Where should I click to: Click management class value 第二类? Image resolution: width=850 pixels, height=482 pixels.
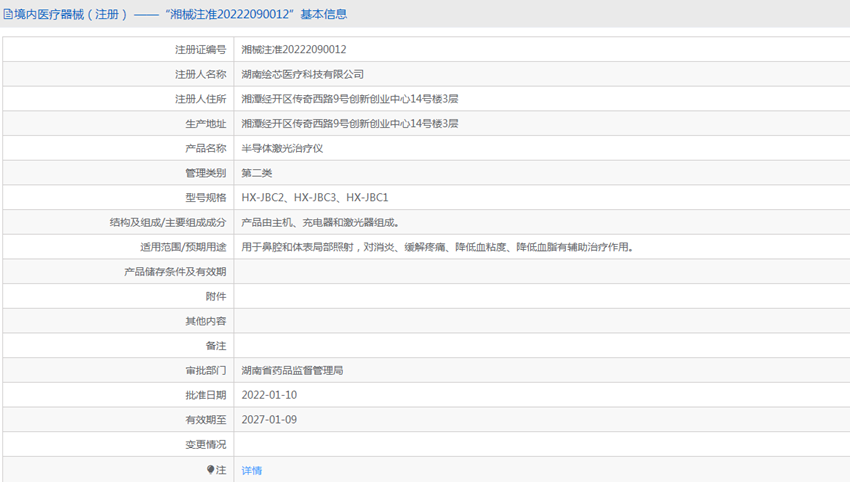point(256,173)
